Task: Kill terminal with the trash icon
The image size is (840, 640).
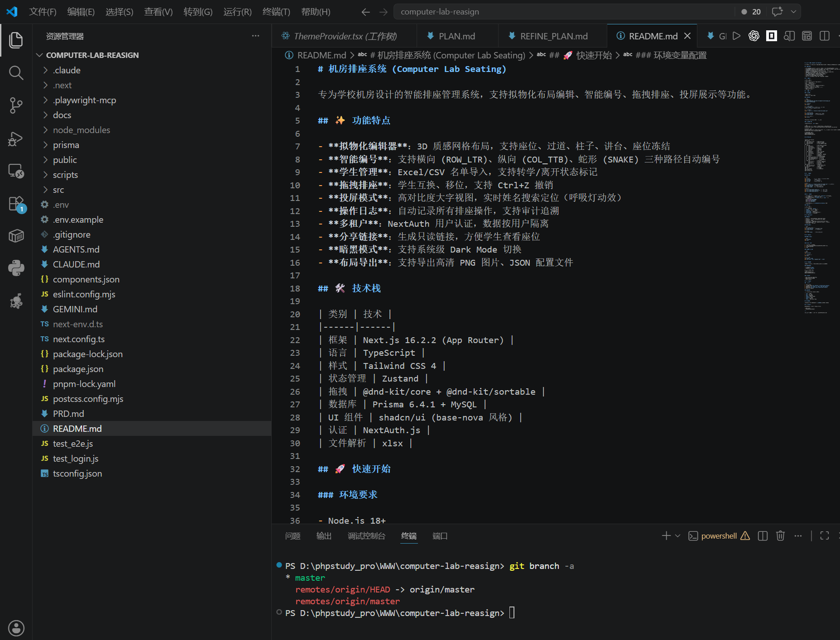Action: [x=780, y=536]
